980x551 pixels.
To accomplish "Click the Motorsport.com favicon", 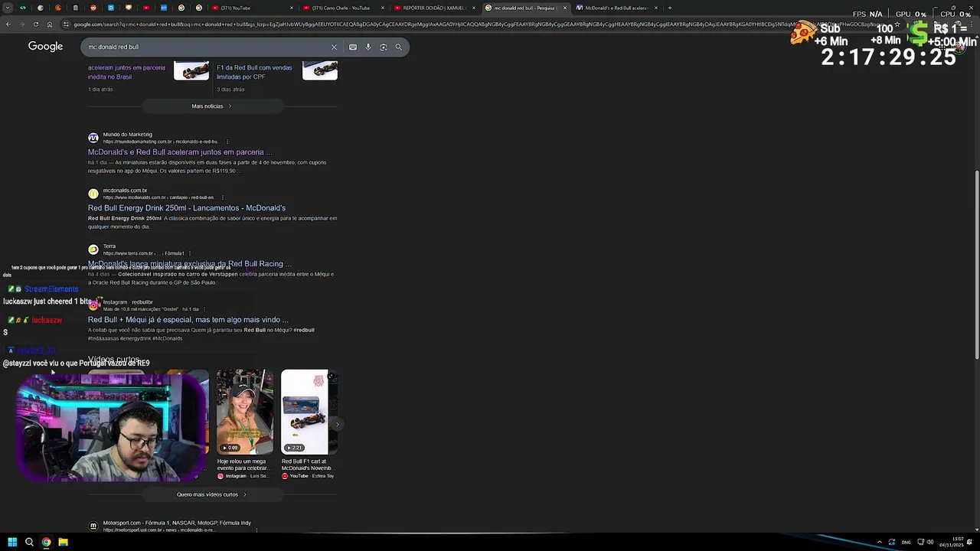I will 93,526.
